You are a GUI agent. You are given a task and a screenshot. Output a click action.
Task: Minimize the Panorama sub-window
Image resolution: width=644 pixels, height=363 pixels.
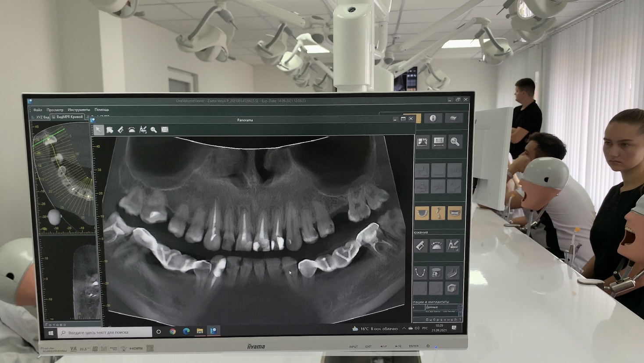click(x=395, y=119)
